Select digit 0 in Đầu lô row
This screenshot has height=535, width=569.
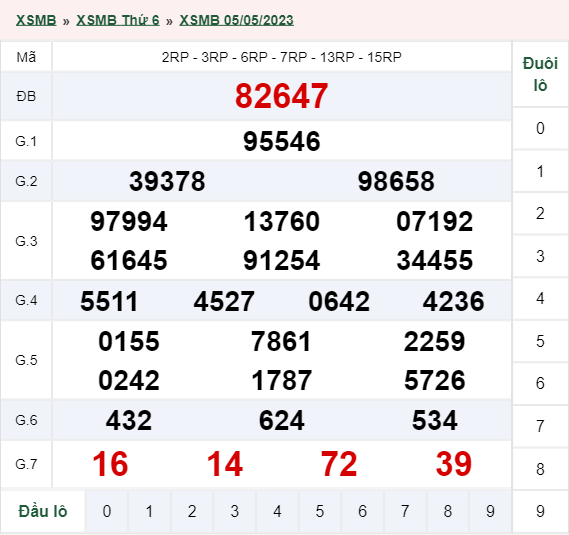[107, 511]
